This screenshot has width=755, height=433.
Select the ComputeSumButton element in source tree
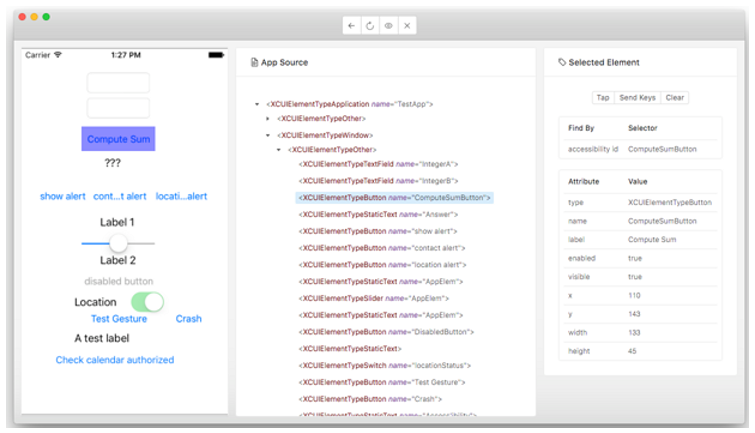click(394, 198)
